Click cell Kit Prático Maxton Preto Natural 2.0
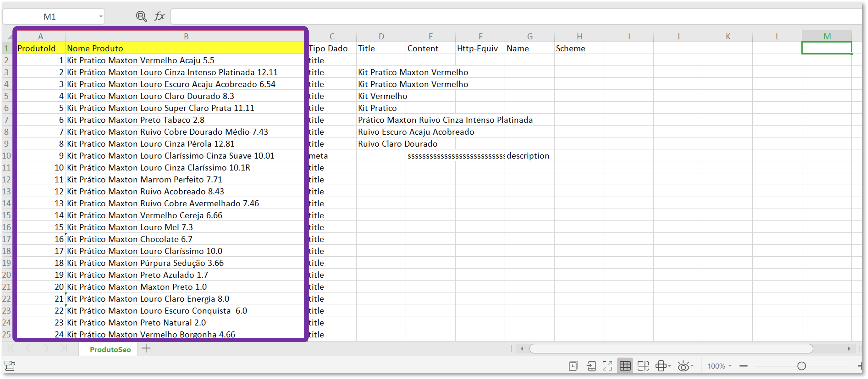This screenshot has height=379, width=868. pos(185,323)
